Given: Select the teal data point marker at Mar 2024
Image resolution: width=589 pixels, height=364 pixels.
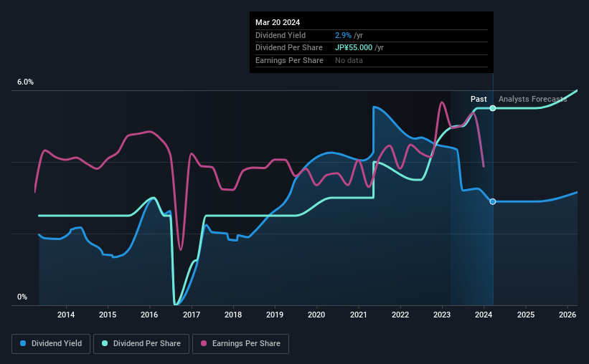Looking at the screenshot, I should [x=493, y=108].
